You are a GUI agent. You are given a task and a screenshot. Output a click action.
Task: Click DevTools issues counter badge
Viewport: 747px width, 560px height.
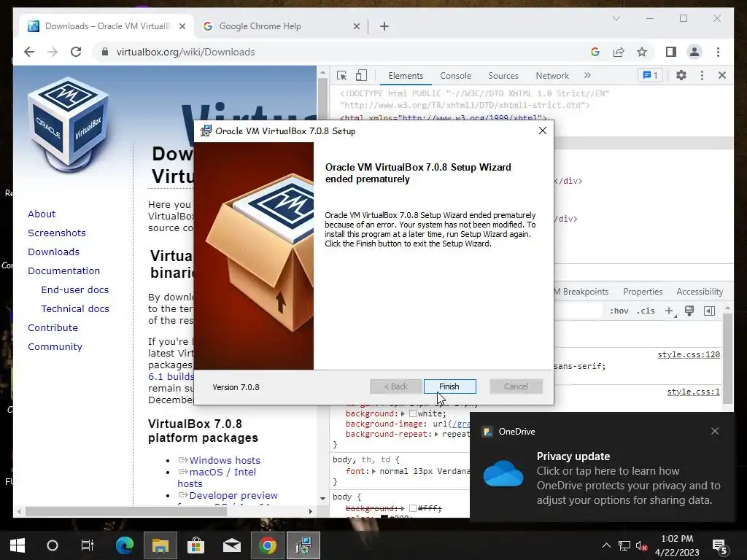click(x=650, y=75)
